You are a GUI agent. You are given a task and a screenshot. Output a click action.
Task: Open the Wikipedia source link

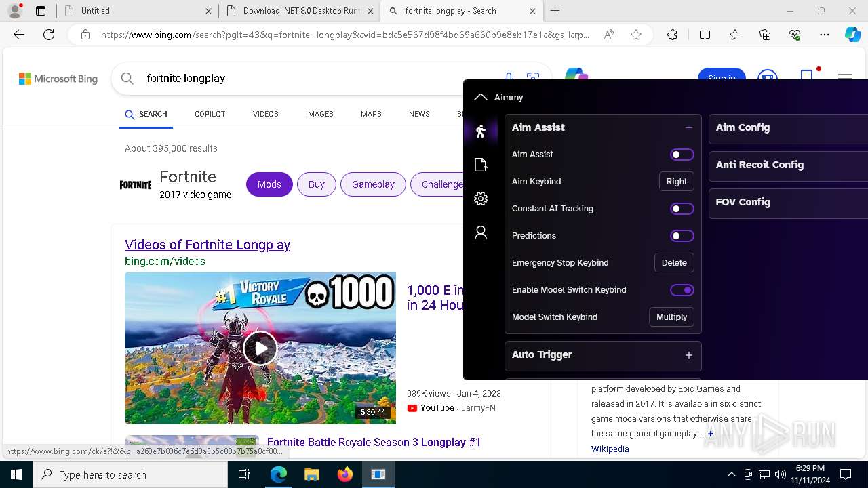[610, 449]
